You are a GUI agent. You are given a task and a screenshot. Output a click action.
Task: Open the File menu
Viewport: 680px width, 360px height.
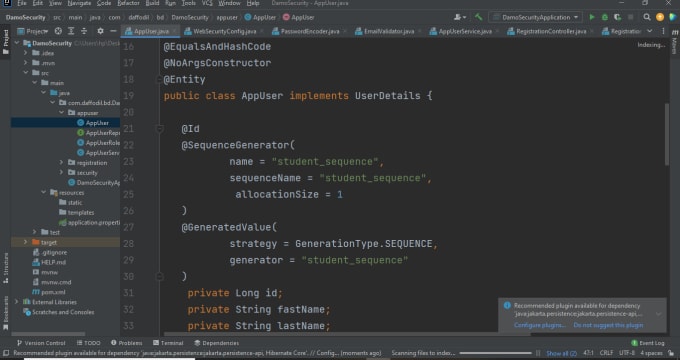(22, 3)
